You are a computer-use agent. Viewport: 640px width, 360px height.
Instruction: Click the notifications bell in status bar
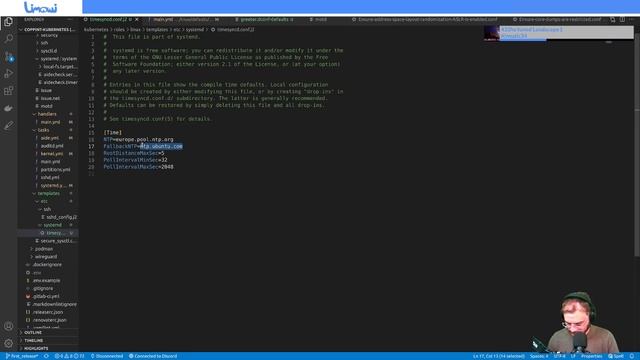(632, 356)
